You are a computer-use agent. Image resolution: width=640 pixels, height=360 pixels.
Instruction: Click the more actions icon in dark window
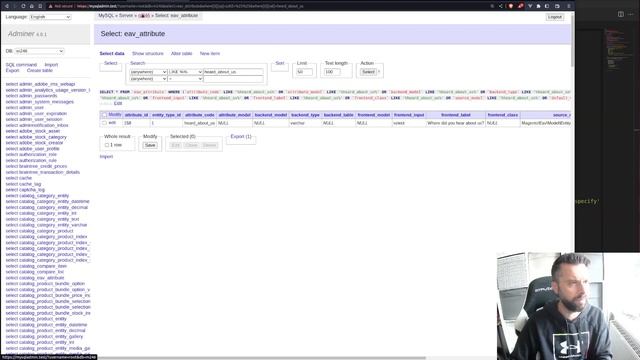[x=631, y=14]
